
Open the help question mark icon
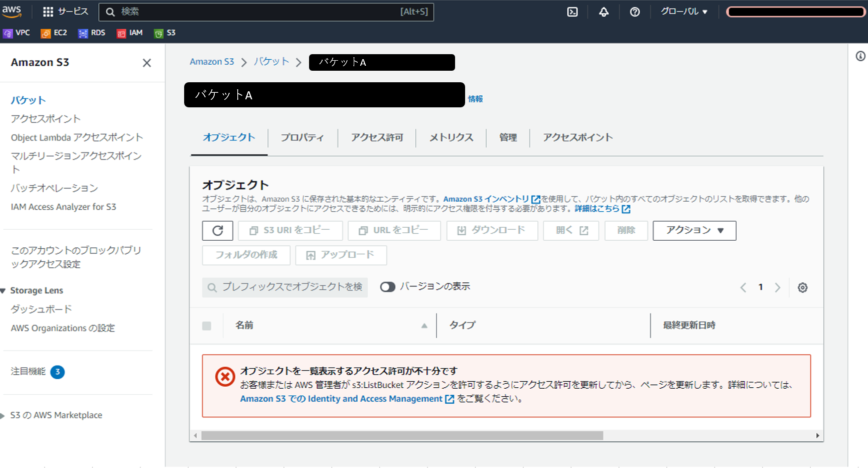pos(635,12)
